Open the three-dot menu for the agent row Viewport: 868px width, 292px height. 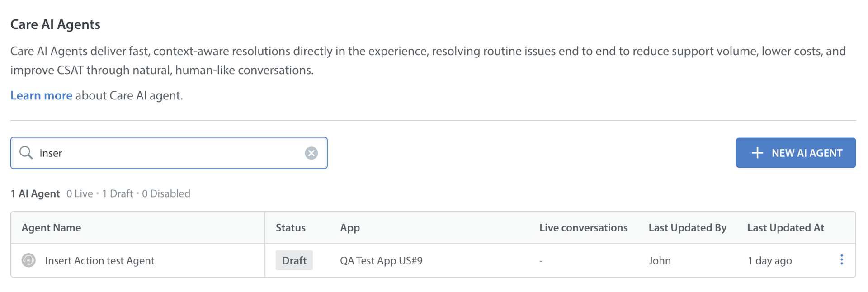tap(841, 260)
